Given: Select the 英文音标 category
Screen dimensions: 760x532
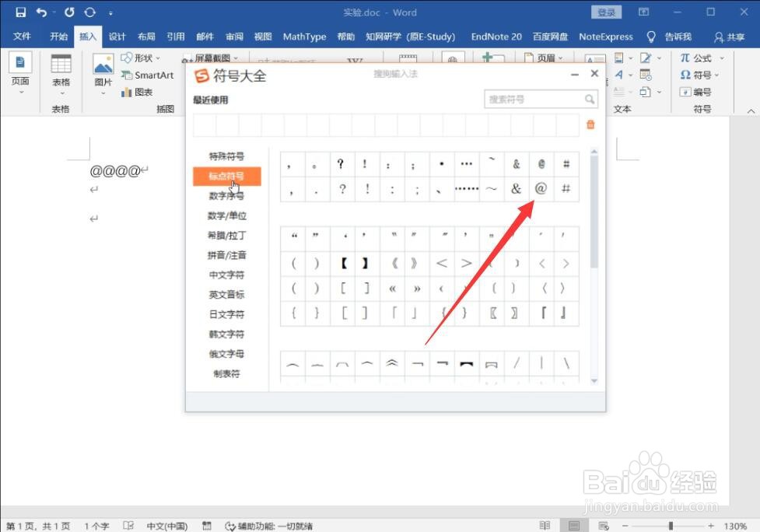Looking at the screenshot, I should click(x=226, y=295).
